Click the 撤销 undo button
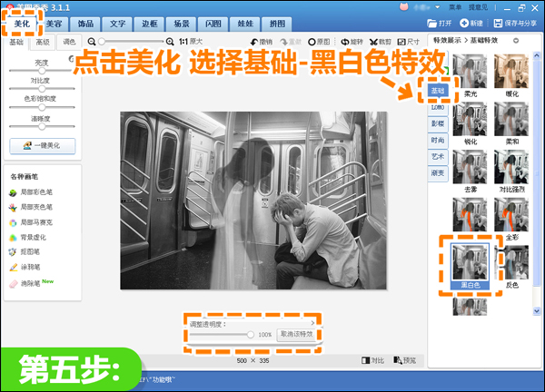The image size is (545, 392). (x=262, y=42)
